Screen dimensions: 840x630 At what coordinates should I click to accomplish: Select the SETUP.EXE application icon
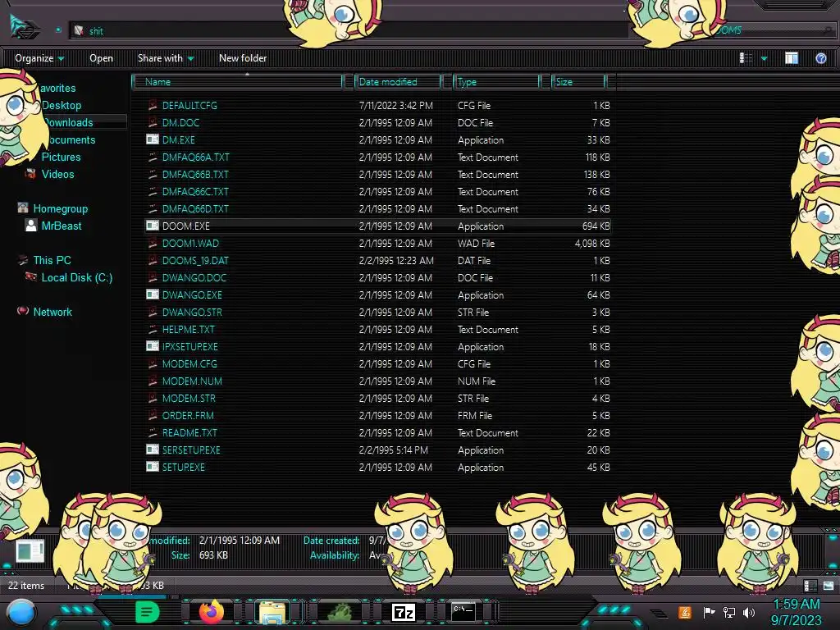coord(153,467)
